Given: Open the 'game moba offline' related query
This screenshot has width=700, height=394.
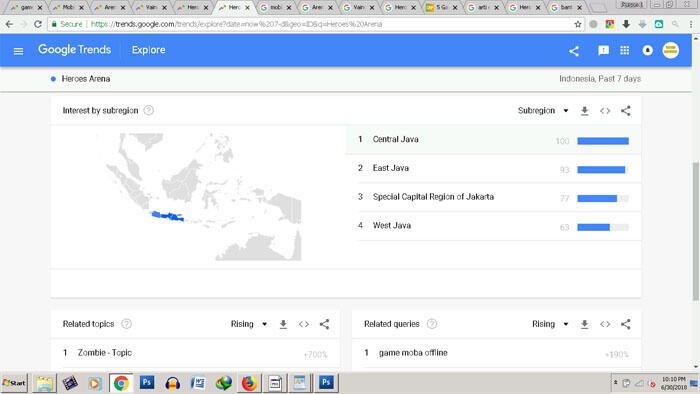Looking at the screenshot, I should pyautogui.click(x=413, y=353).
